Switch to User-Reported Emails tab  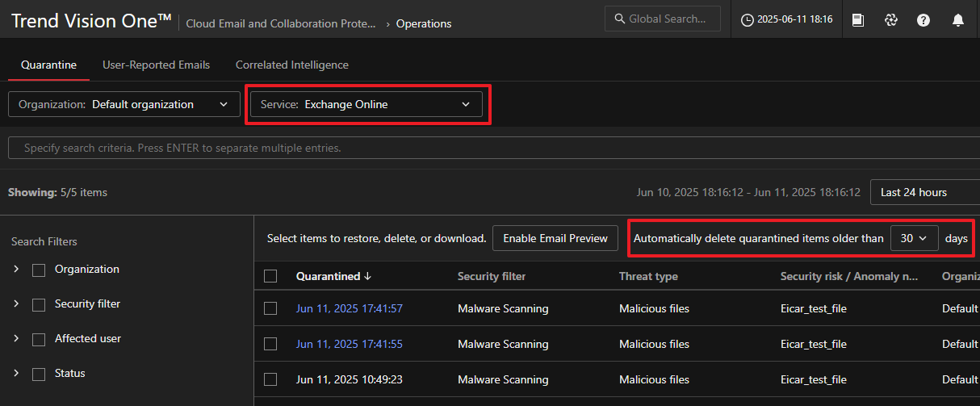156,65
